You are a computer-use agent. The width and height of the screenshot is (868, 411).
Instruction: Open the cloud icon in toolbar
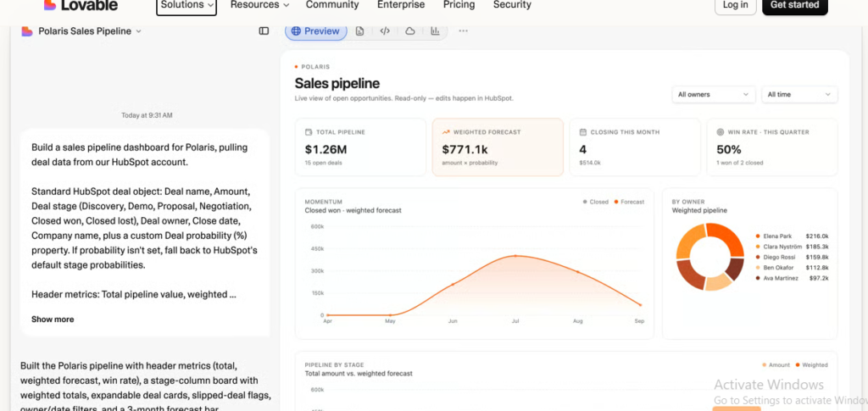pyautogui.click(x=410, y=31)
